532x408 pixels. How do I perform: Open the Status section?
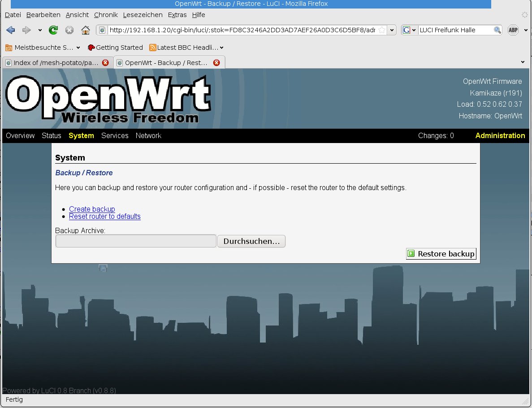tap(51, 136)
